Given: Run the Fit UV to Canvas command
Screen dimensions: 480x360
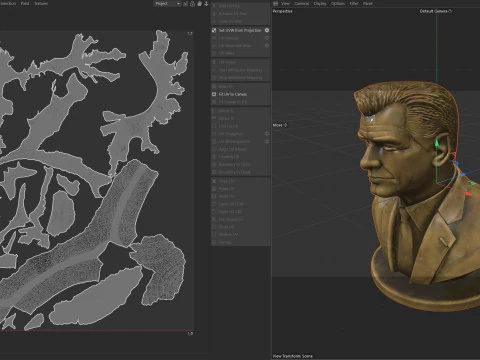Looking at the screenshot, I should [233, 94].
